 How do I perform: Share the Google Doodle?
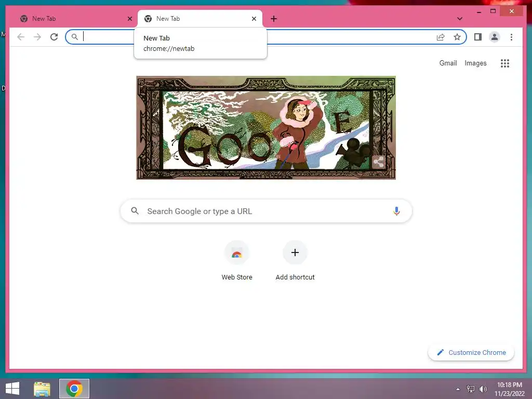coord(379,162)
